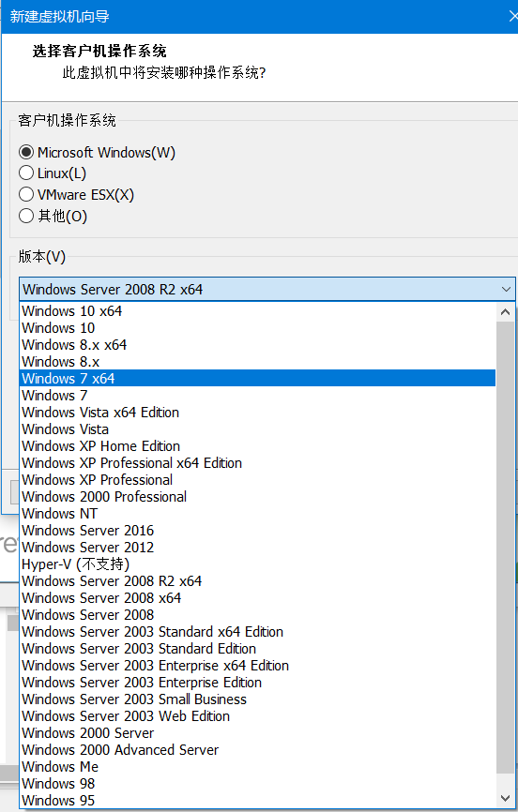Select Windows Me entry

click(x=258, y=766)
